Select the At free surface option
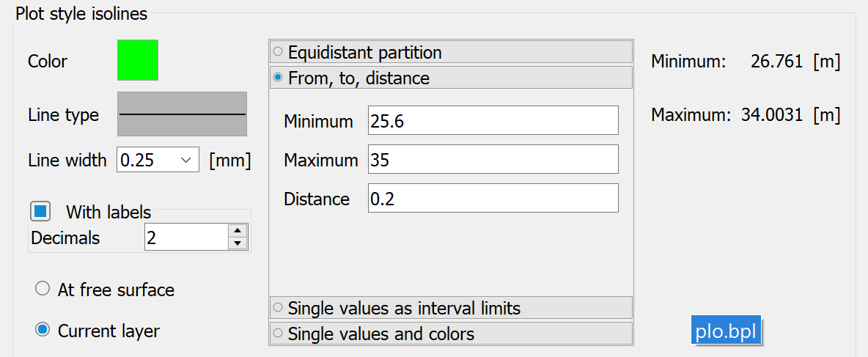The height and width of the screenshot is (357, 868). pos(43,289)
